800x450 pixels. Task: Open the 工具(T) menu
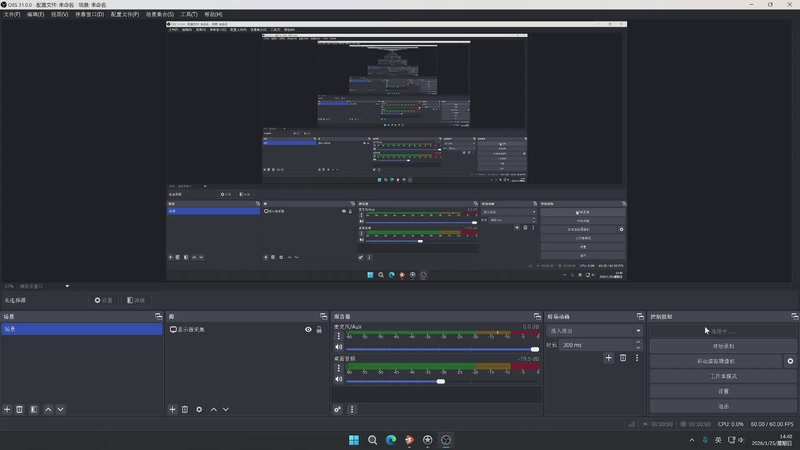coord(189,14)
